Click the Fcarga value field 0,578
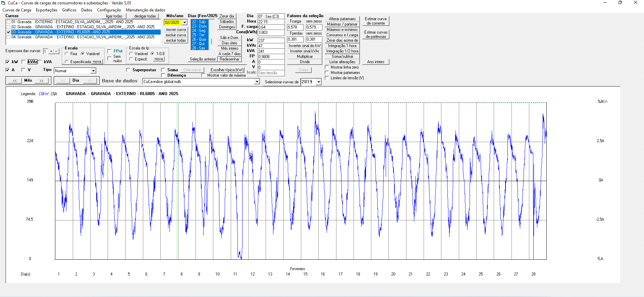The height and width of the screenshot is (297, 644). tap(295, 27)
